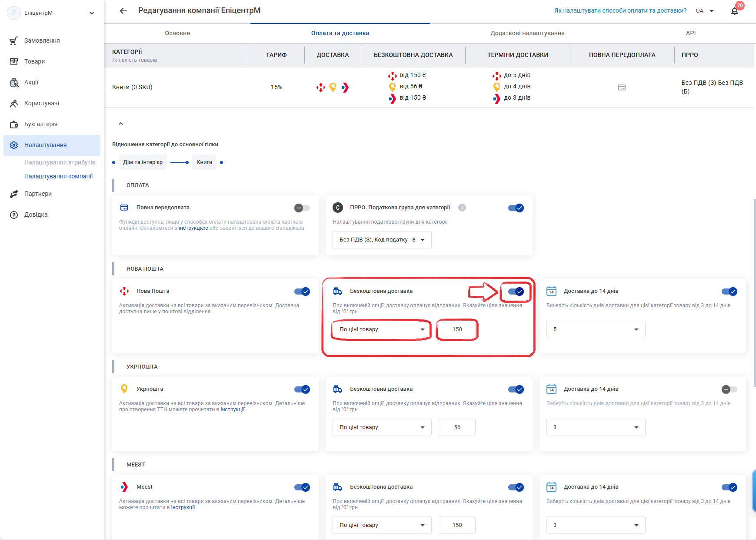Click the Нова Пошта logo in carrier card
Image resolution: width=756 pixels, height=540 pixels.
point(124,291)
